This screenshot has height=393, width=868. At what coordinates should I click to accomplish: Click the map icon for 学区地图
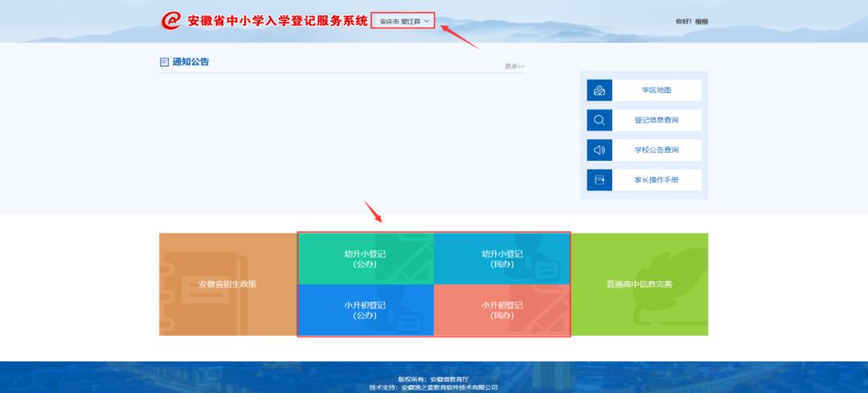pyautogui.click(x=600, y=91)
